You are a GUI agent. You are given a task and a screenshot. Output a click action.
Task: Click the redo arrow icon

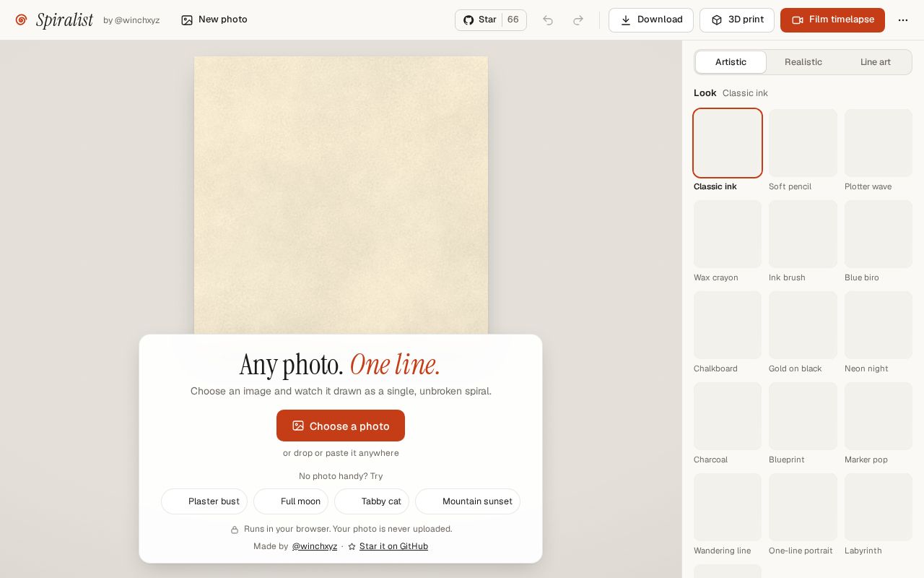coord(578,20)
